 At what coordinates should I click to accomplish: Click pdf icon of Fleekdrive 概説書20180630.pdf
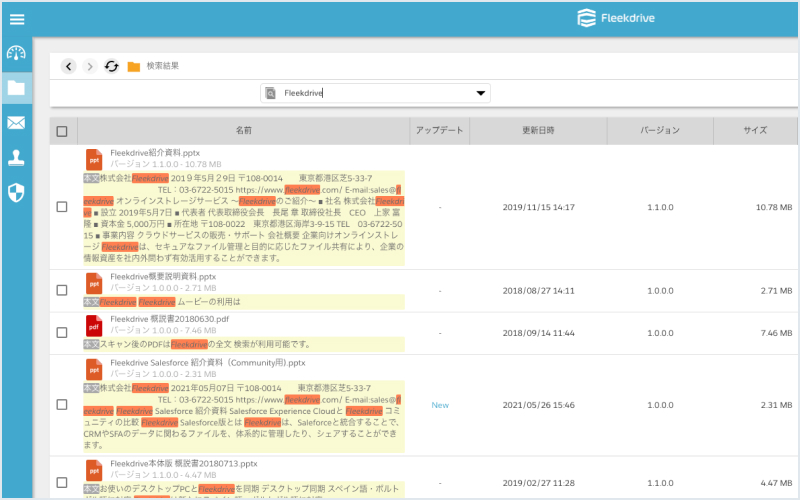(94, 326)
